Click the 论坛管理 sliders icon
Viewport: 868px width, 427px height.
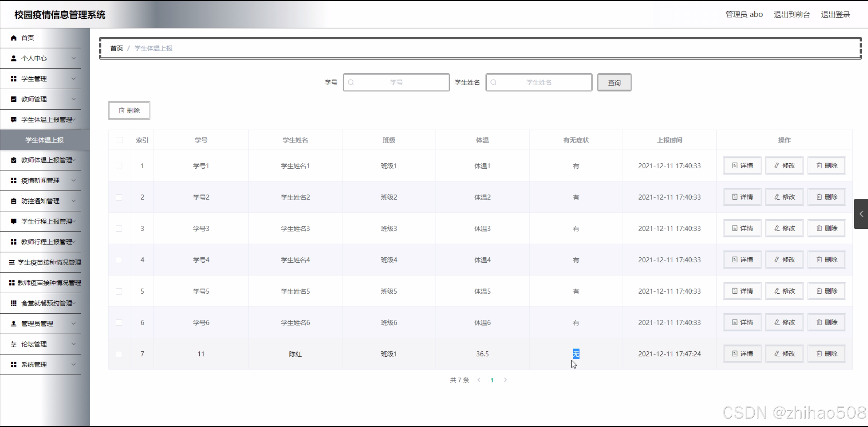click(14, 344)
